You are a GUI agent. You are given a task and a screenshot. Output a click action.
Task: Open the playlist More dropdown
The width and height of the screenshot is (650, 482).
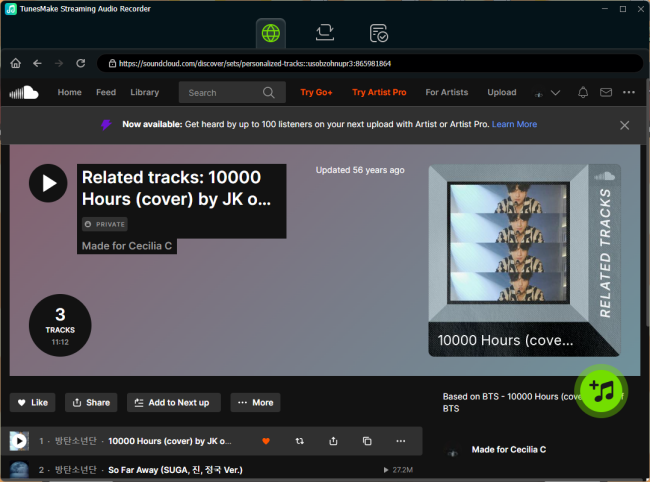[x=255, y=402]
